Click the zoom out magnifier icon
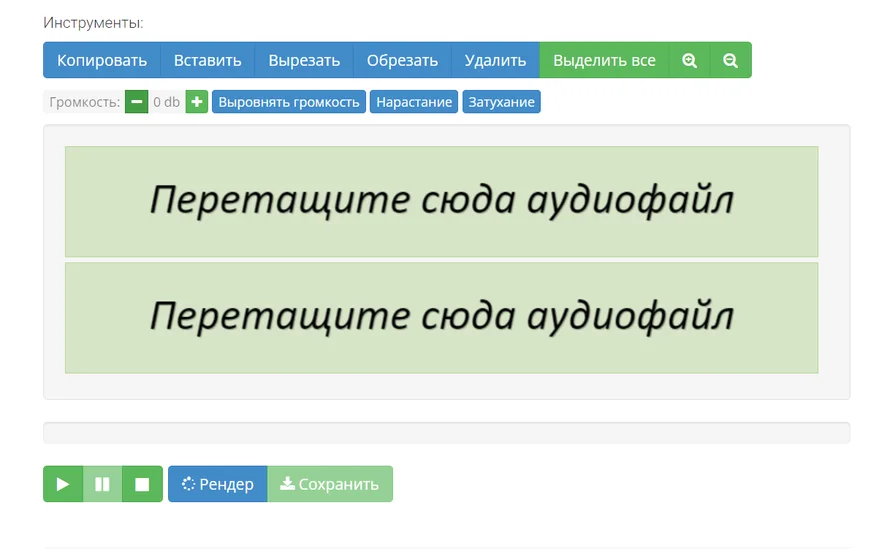 (x=731, y=60)
